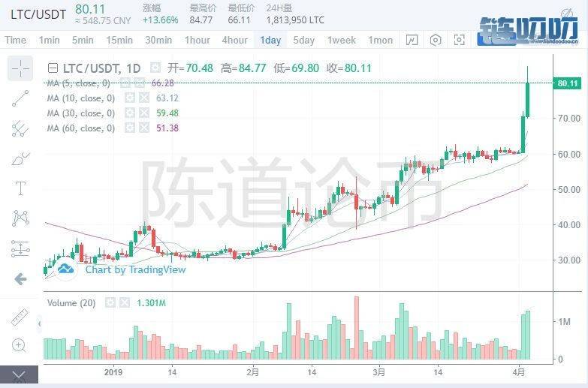Remove the MA 30 indicator

pos(144,113)
